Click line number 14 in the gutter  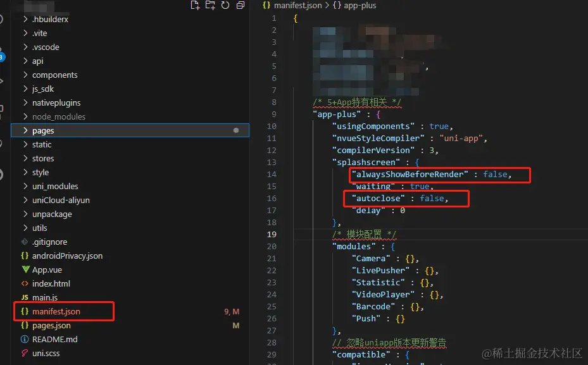(x=272, y=174)
